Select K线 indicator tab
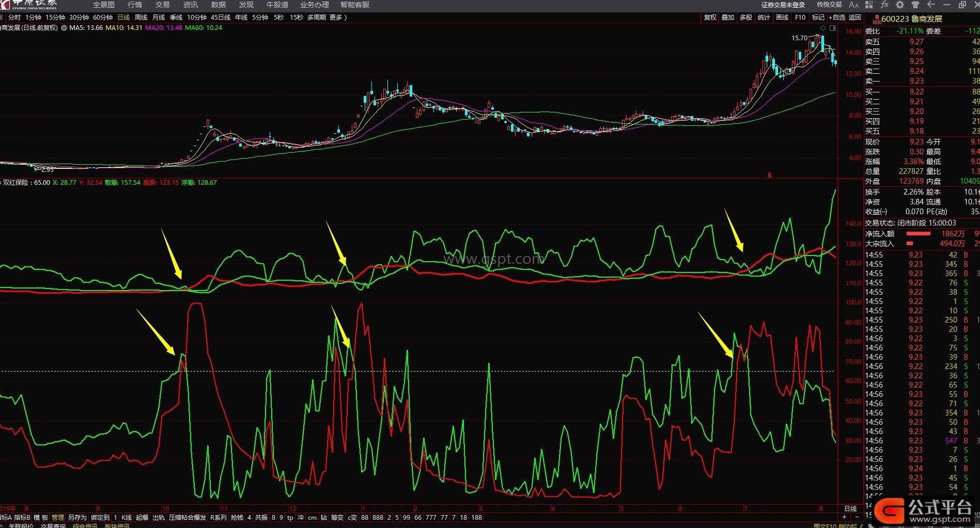This screenshot has width=980, height=528. coord(127,517)
